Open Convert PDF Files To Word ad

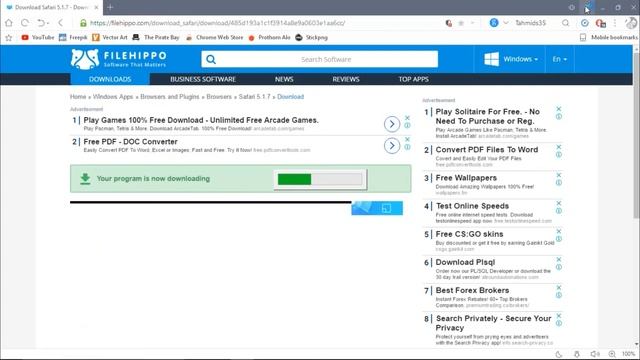click(487, 150)
